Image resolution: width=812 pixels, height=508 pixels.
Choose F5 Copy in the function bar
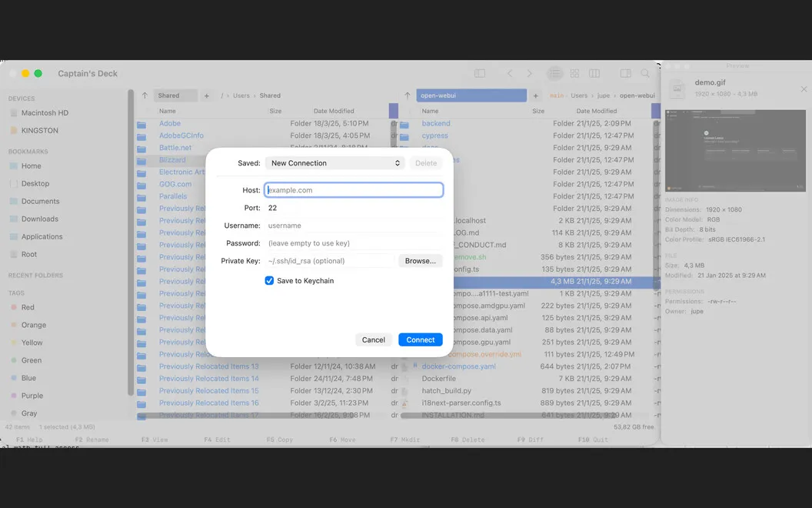(x=280, y=439)
